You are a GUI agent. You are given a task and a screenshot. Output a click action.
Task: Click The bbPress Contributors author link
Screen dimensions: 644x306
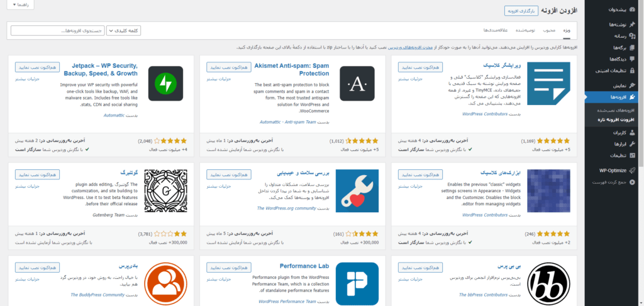click(483, 295)
